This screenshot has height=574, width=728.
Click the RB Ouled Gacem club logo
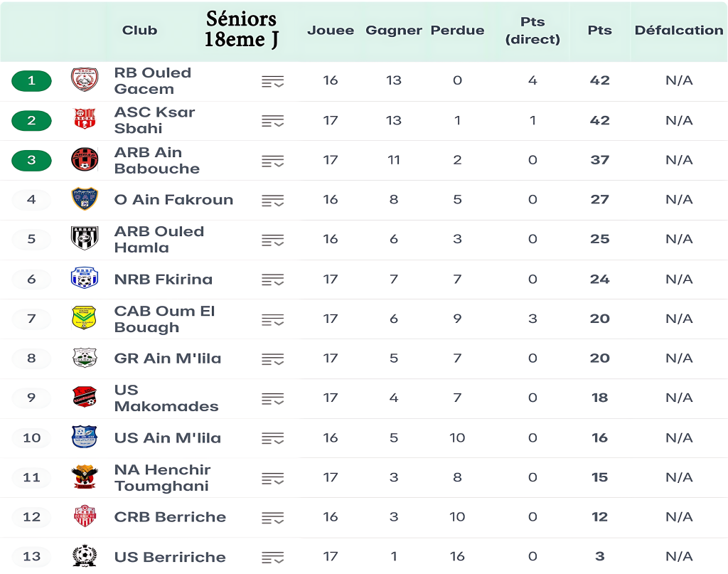click(85, 80)
